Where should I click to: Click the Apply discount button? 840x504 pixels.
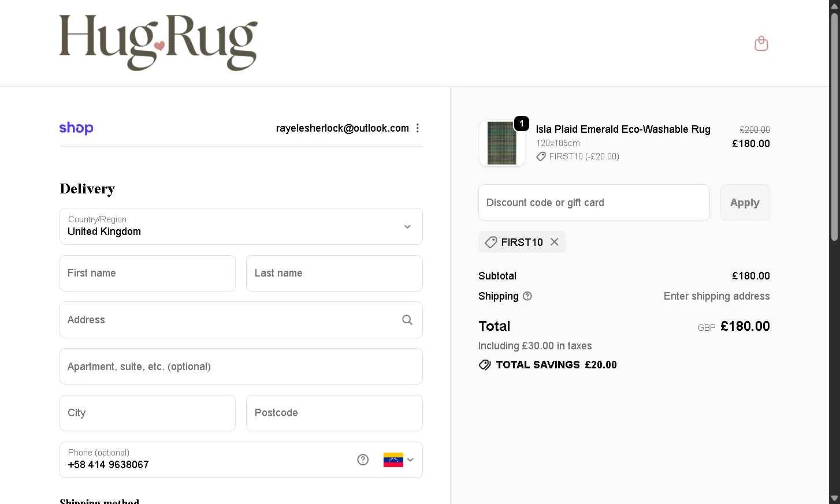click(745, 203)
